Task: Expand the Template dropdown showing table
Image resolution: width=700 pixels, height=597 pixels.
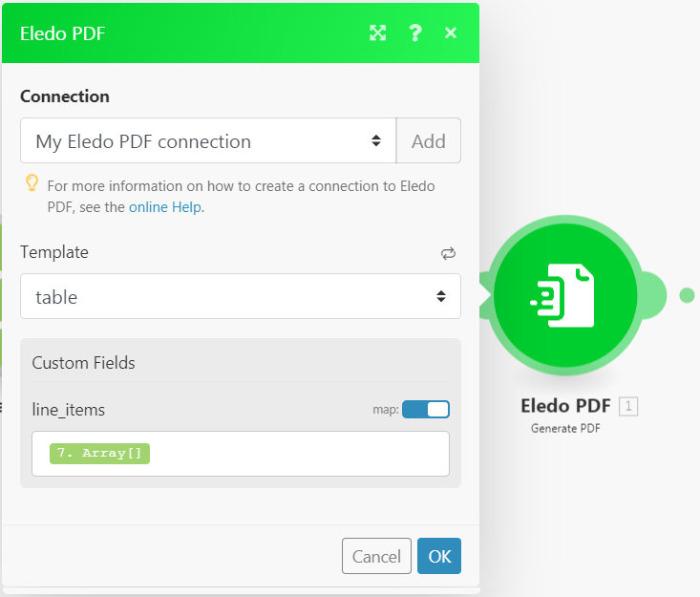Action: (x=240, y=297)
